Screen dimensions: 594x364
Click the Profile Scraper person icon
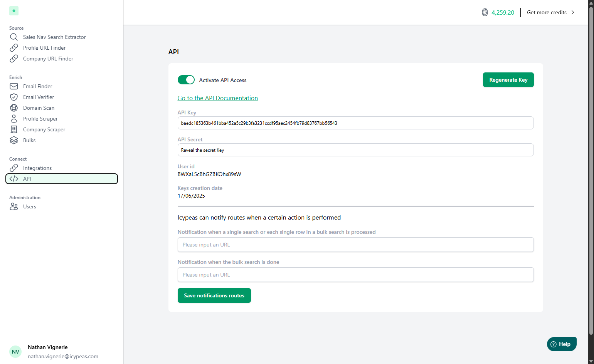click(x=14, y=119)
